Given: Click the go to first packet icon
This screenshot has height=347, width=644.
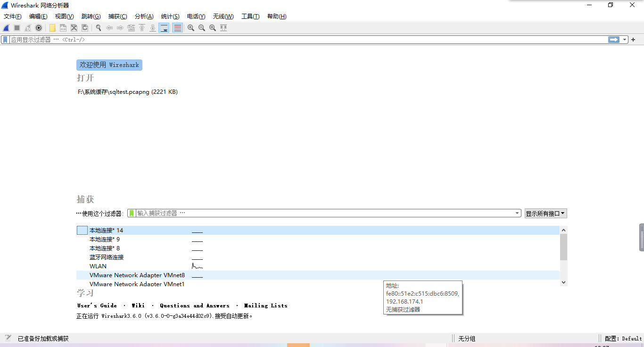Looking at the screenshot, I should [x=142, y=28].
